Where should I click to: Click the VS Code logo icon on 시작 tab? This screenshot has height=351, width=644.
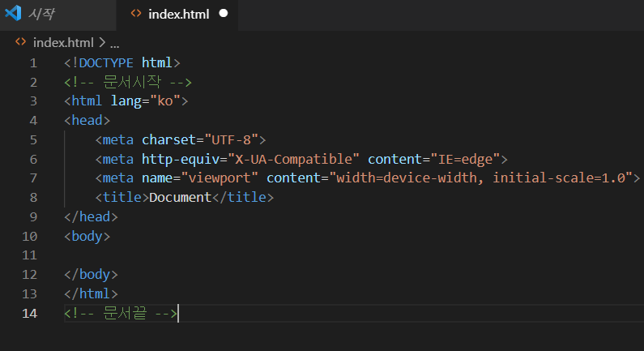point(13,14)
